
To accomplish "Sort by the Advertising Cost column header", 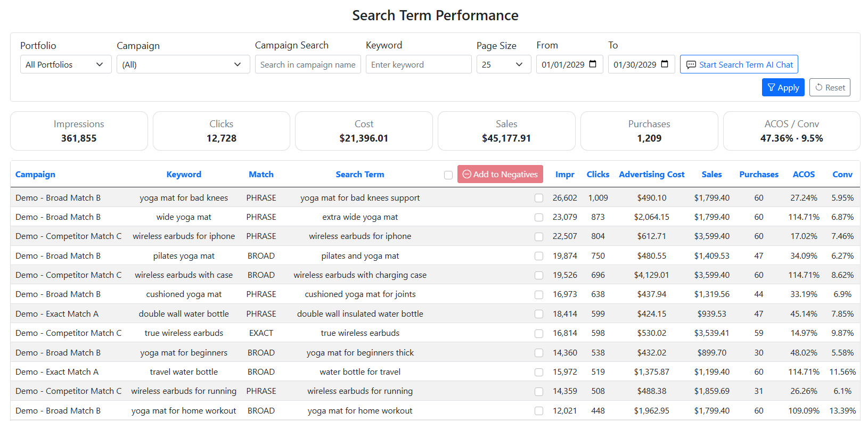I will tap(651, 175).
